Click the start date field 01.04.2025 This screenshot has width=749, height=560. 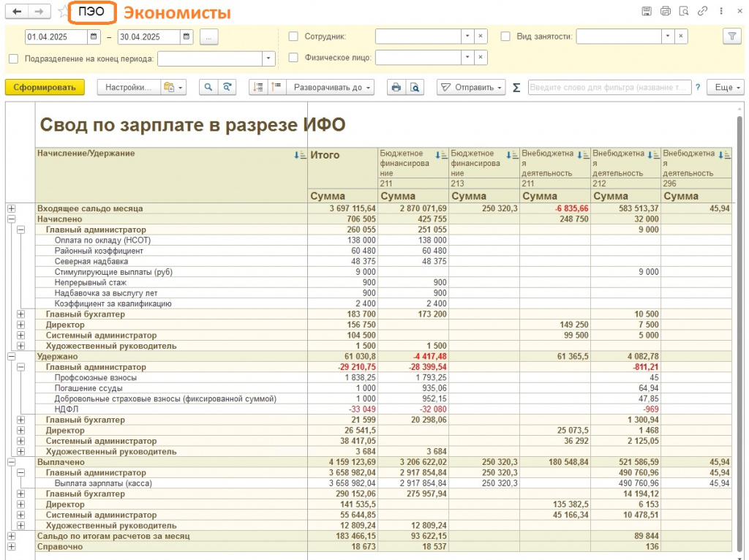click(56, 37)
